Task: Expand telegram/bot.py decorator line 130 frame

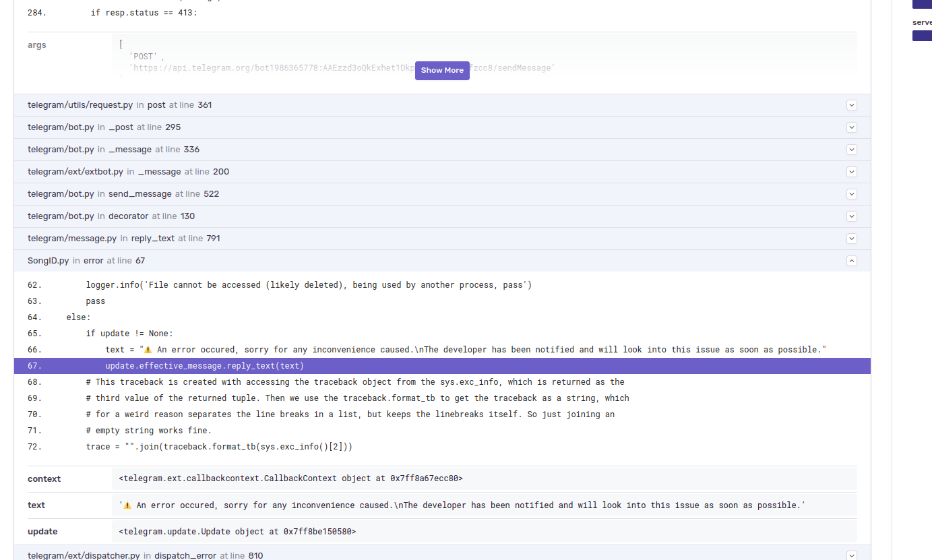Action: [x=852, y=216]
